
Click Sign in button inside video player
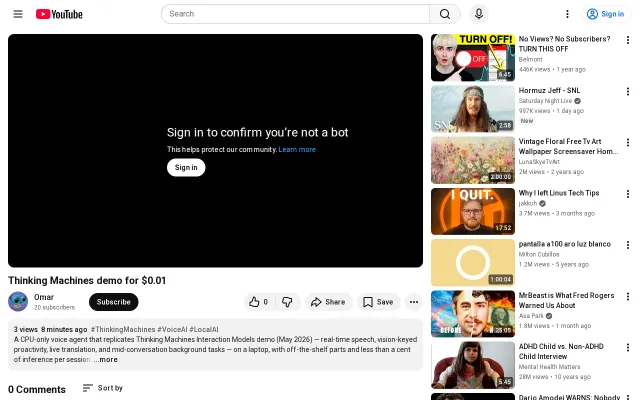[186, 167]
